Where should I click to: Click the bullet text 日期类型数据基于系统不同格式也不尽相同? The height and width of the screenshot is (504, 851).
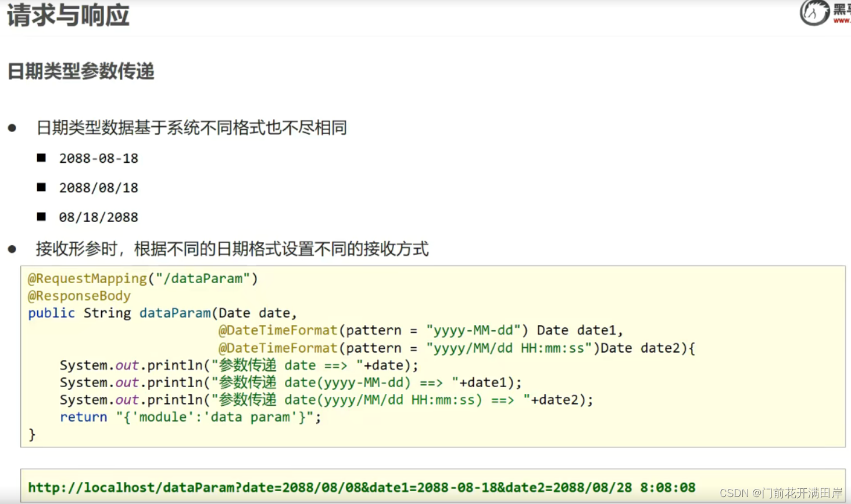tap(191, 127)
